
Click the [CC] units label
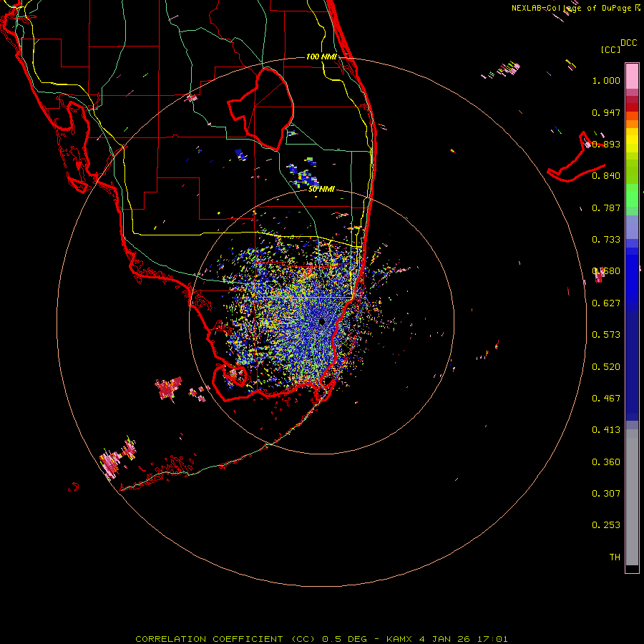pos(610,49)
